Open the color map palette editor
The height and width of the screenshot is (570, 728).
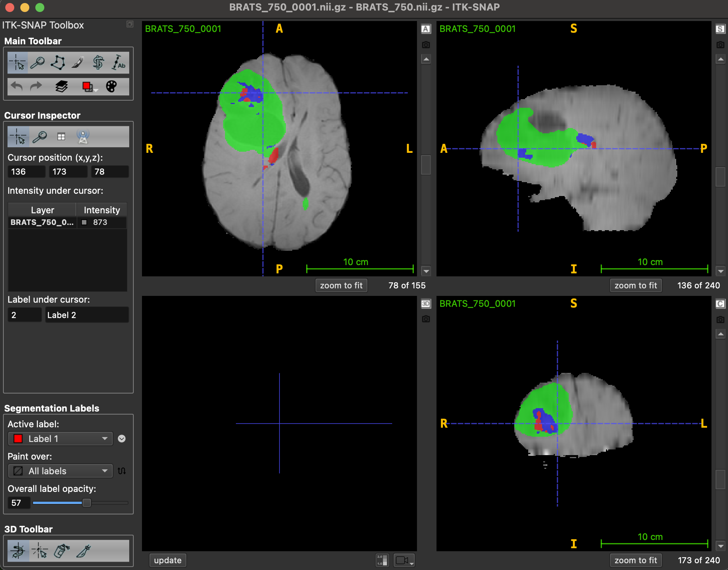coord(111,87)
